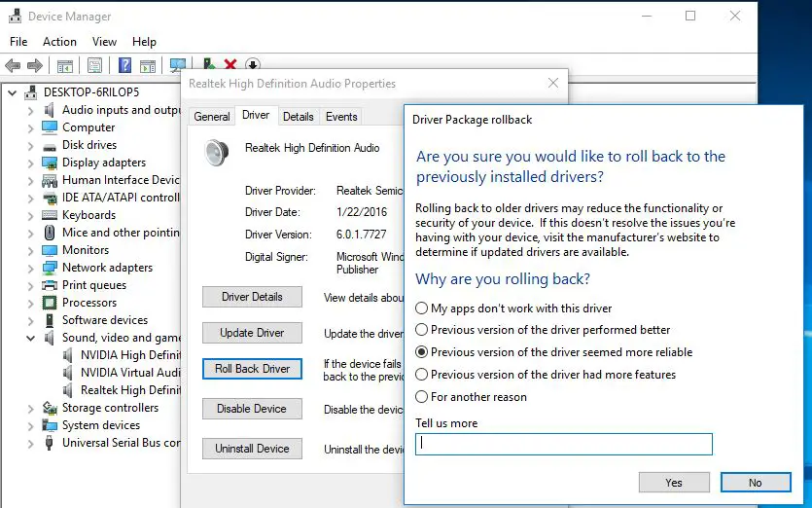Switch to the Details tab
Image resolution: width=812 pixels, height=508 pixels.
click(298, 117)
